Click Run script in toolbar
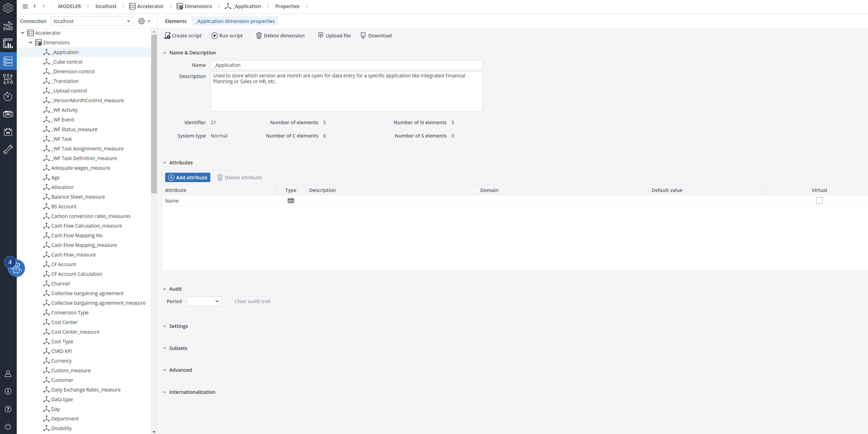This screenshot has height=434, width=868. [227, 36]
